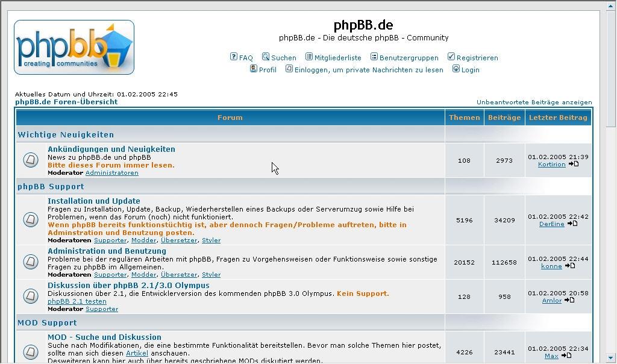Viewport: 617px width, 364px height.
Task: Click the Login icon
Action: coord(456,69)
